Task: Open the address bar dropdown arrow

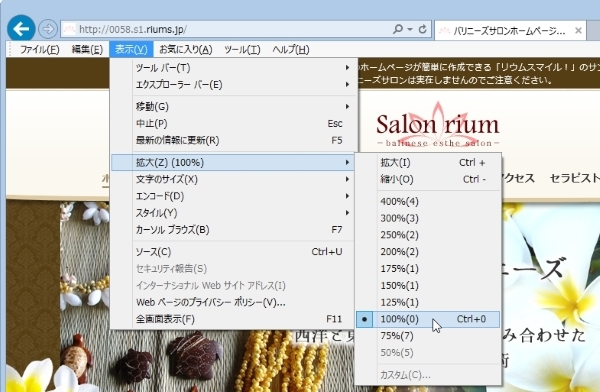Action: point(410,29)
